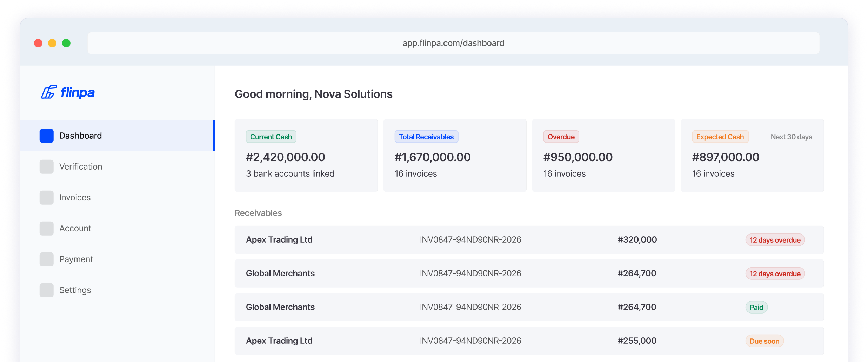This screenshot has height=362, width=868.
Task: Click the flinpa logo icon
Action: click(x=48, y=92)
